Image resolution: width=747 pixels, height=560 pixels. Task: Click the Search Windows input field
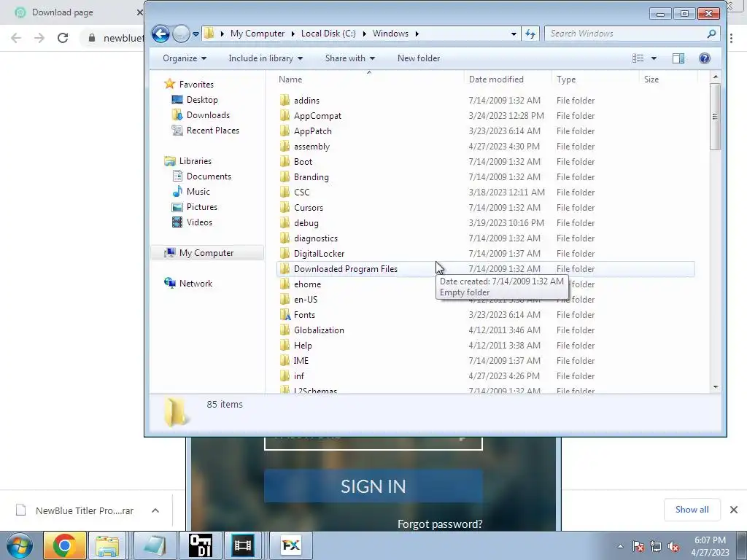click(624, 34)
